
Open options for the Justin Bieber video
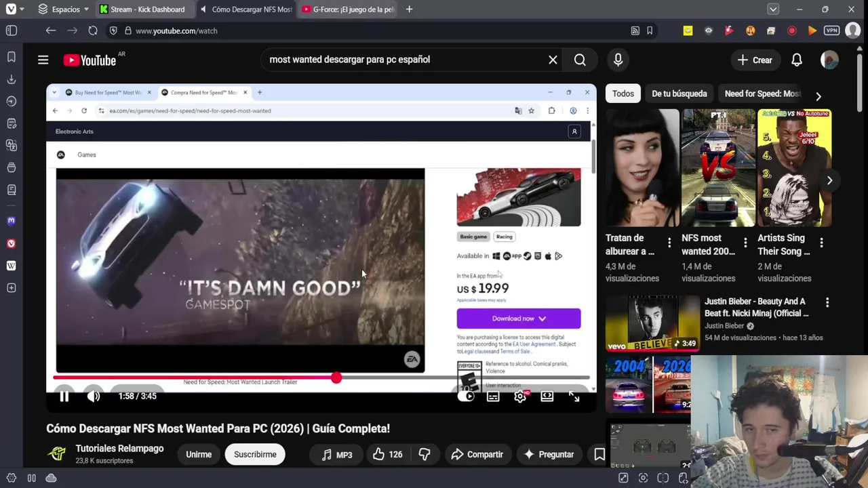pos(827,302)
